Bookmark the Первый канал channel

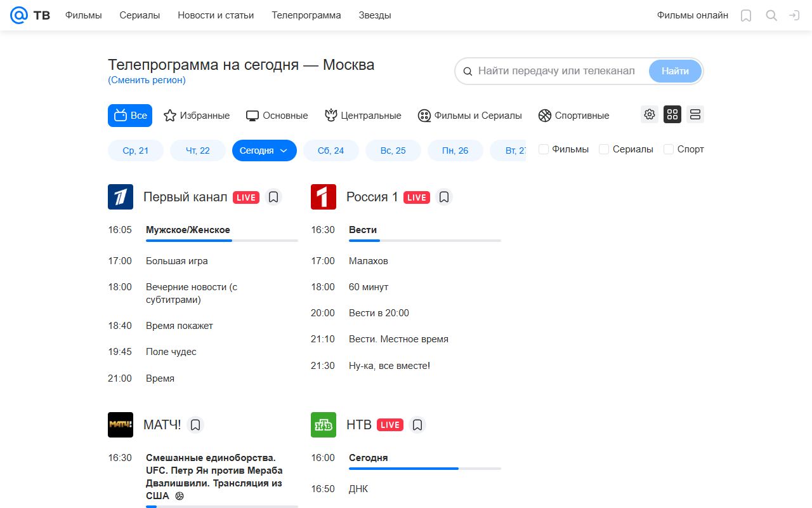pyautogui.click(x=273, y=197)
